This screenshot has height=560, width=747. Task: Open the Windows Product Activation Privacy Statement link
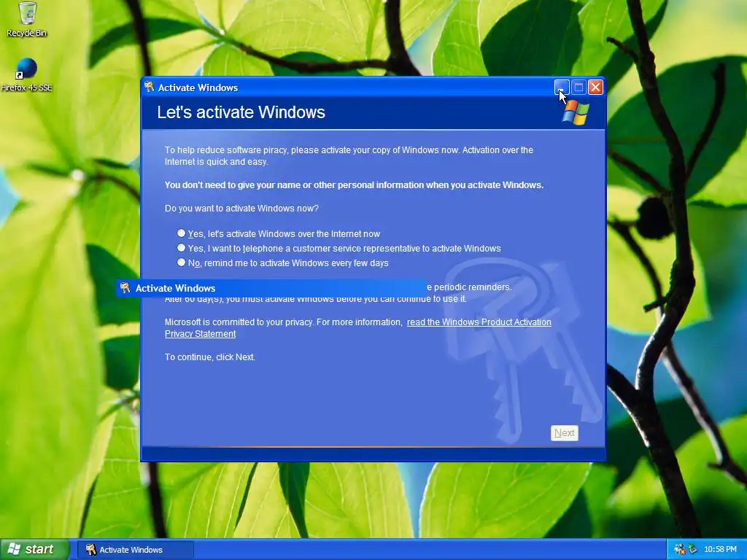click(x=479, y=322)
